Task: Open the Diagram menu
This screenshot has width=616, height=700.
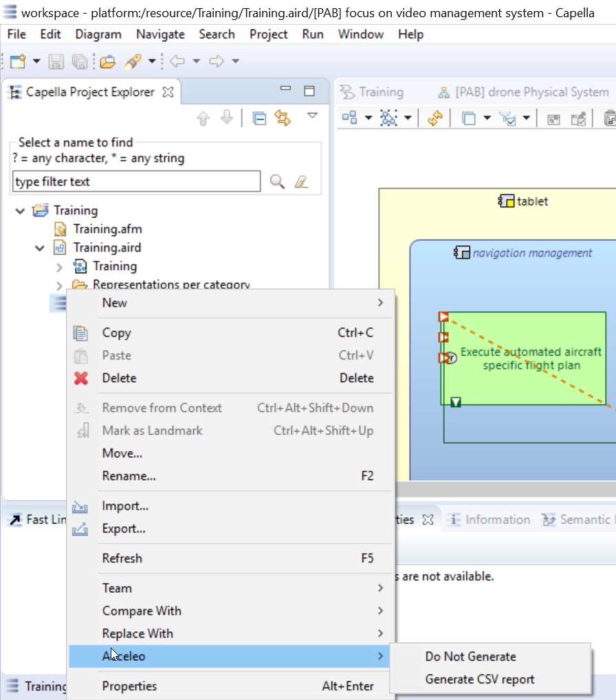Action: [x=98, y=34]
